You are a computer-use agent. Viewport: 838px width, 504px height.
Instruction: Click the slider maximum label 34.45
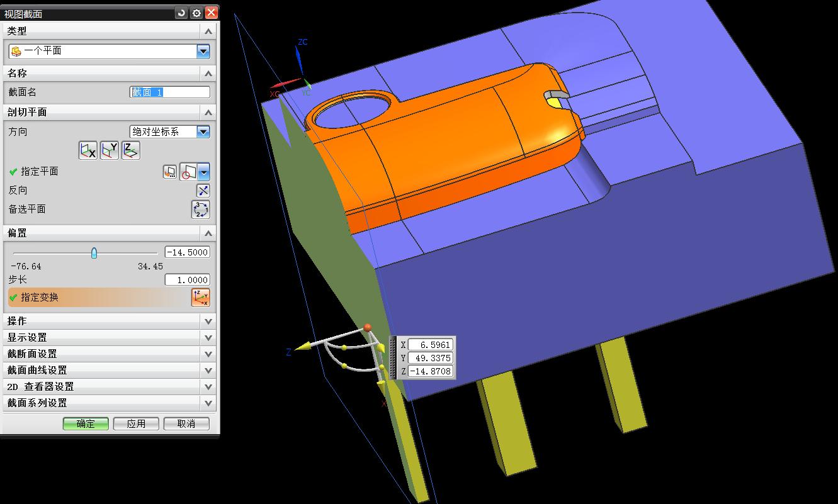(150, 267)
